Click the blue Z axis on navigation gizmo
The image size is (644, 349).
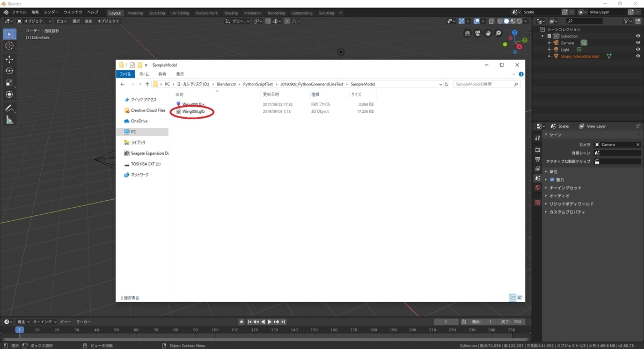515,33
